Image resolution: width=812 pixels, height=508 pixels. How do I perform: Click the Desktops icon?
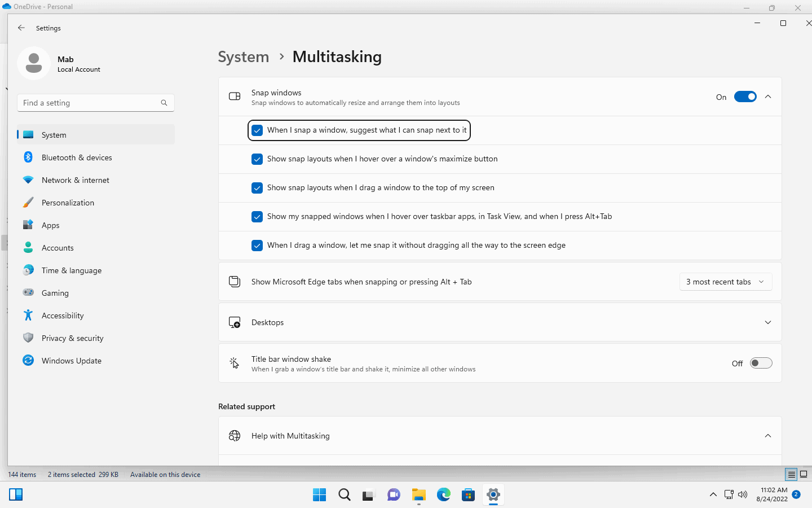[x=234, y=322]
